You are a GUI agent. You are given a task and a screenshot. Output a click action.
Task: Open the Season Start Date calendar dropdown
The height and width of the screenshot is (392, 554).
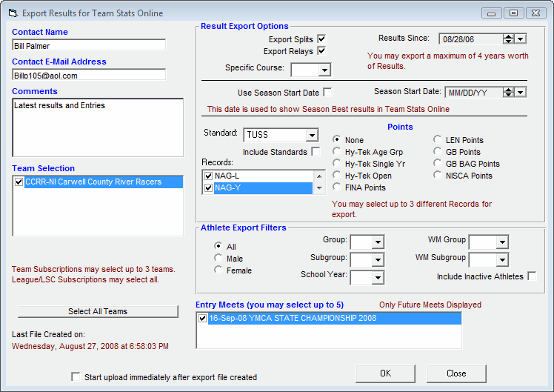(x=520, y=93)
